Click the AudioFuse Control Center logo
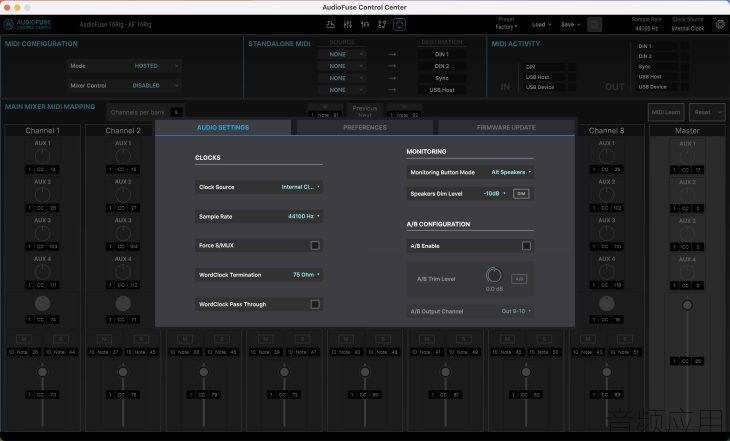 click(27, 24)
